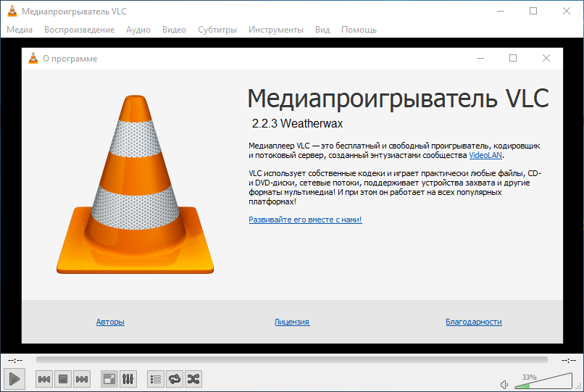Show the playlist with list icon
Viewport: 584px width, 392px height.
(156, 380)
